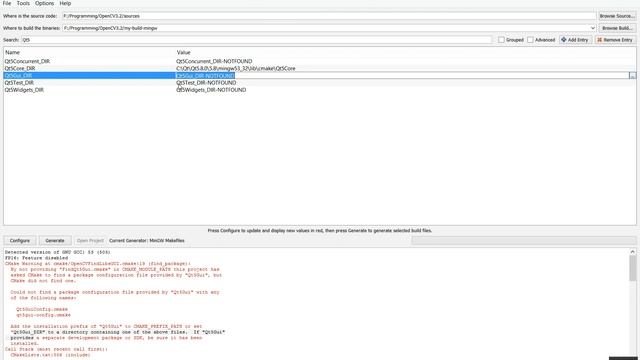
Task: Toggle the Advanced checkbox
Action: pos(530,40)
